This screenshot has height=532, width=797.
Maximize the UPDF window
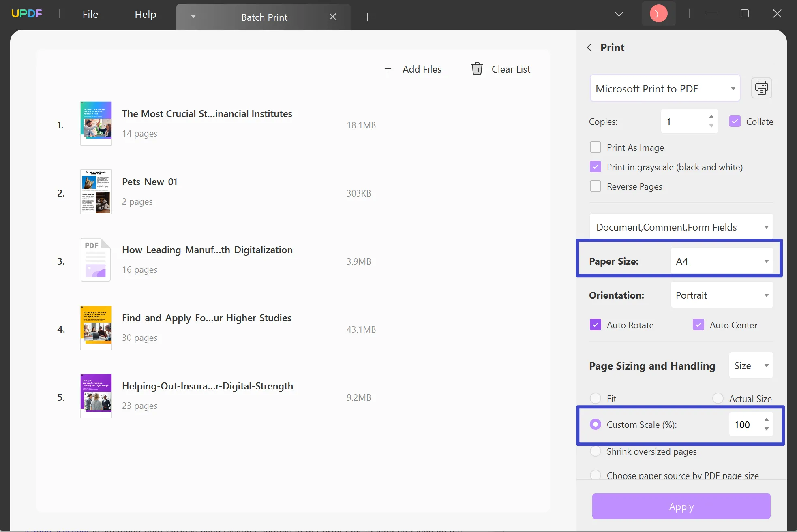[745, 13]
